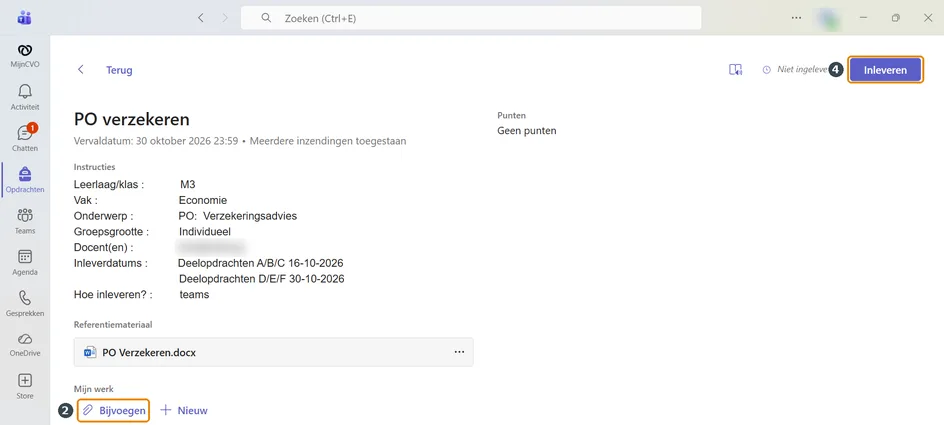The image size is (944, 425).
Task: Open the PO Verzekeren.docx reference file
Action: click(273, 352)
